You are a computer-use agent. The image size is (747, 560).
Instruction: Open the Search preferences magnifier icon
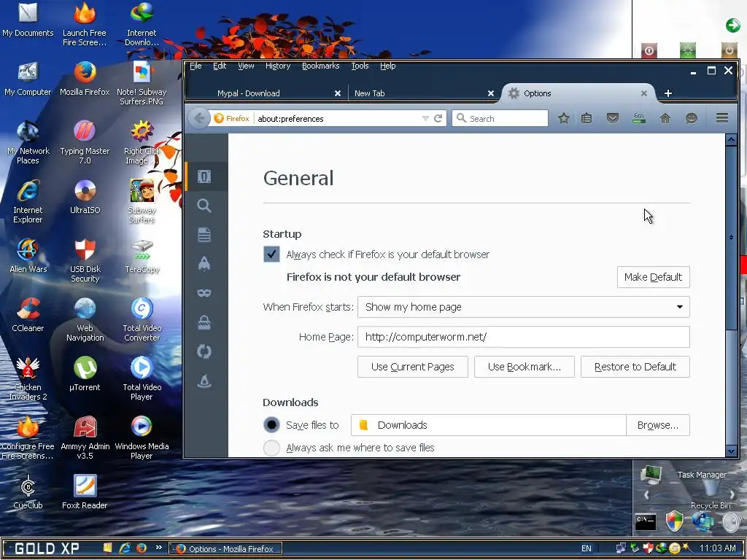point(204,206)
